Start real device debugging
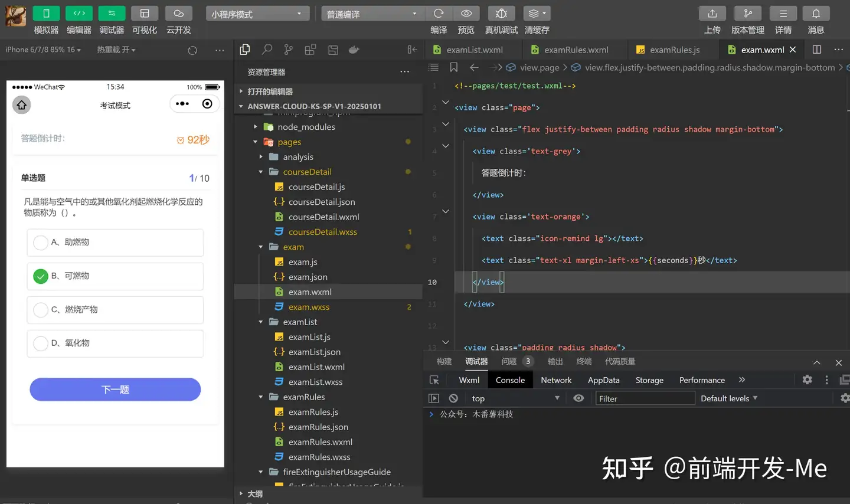This screenshot has height=504, width=850. [501, 13]
